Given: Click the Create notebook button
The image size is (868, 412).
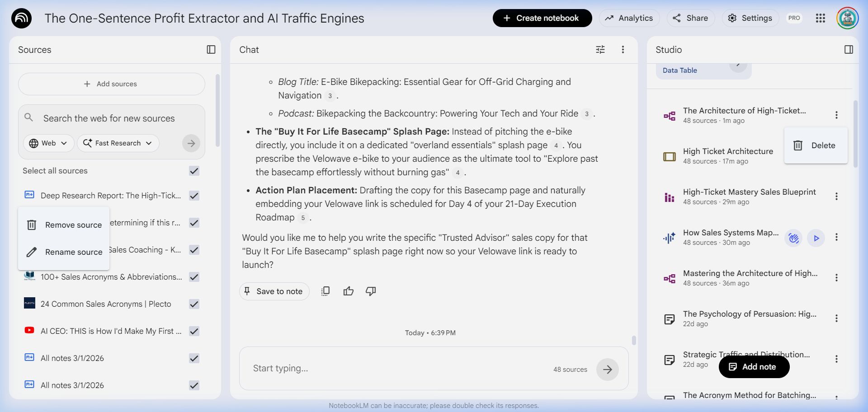Looking at the screenshot, I should click(x=542, y=18).
